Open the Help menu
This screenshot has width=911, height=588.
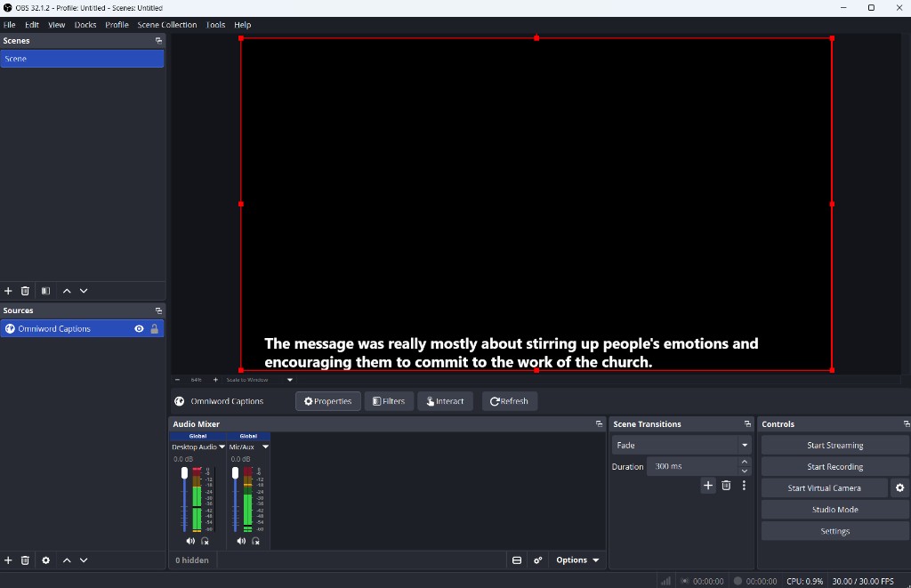[242, 25]
